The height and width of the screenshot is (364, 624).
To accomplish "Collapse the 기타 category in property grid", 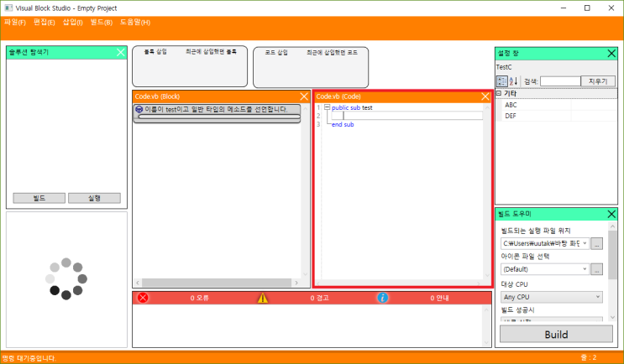I will click(499, 93).
